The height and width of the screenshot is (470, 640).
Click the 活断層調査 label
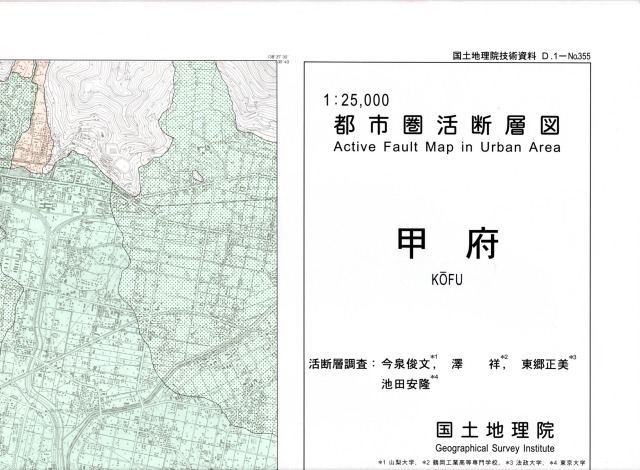(x=338, y=364)
